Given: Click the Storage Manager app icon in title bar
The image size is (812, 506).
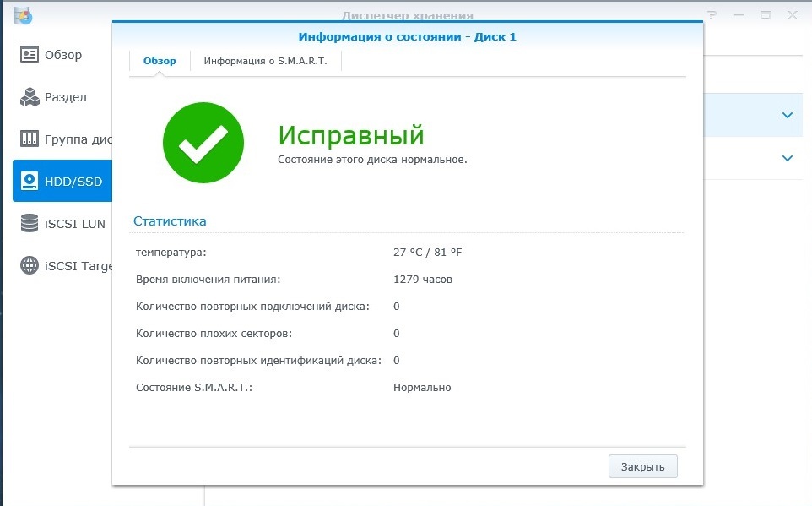Looking at the screenshot, I should click(23, 14).
